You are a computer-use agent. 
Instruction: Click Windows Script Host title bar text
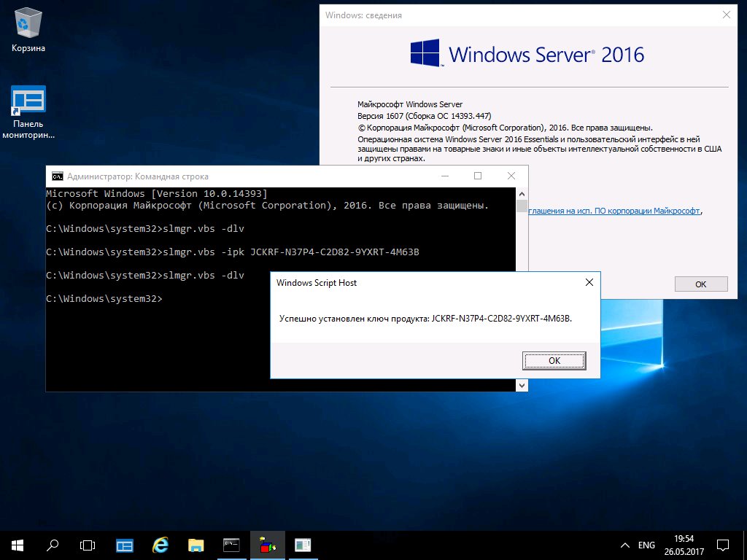pyautogui.click(x=317, y=282)
